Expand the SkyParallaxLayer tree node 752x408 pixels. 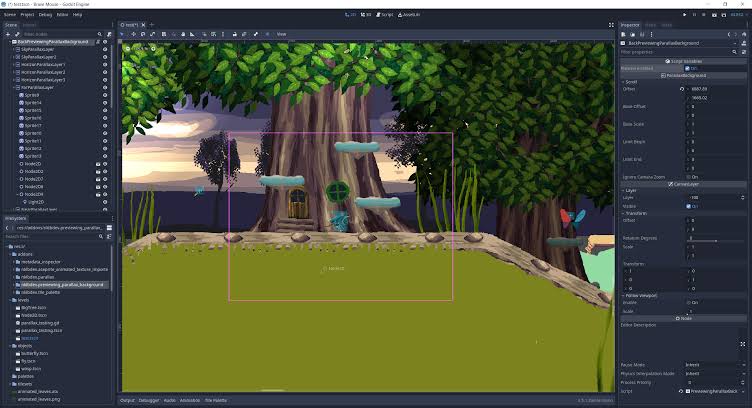[14, 49]
